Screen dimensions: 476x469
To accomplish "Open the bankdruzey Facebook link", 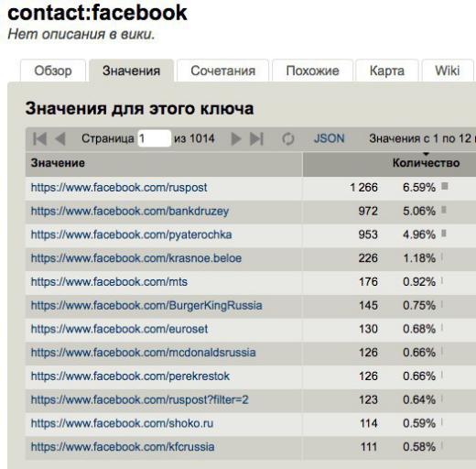I will pyautogui.click(x=130, y=211).
